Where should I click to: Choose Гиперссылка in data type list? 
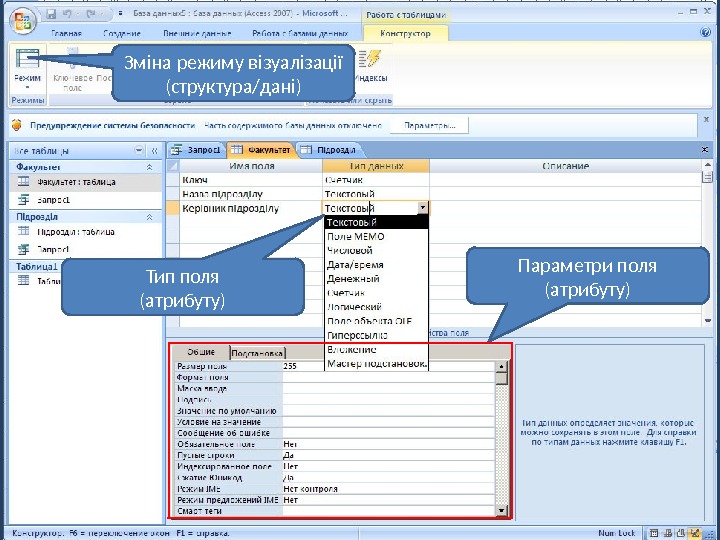[377, 335]
